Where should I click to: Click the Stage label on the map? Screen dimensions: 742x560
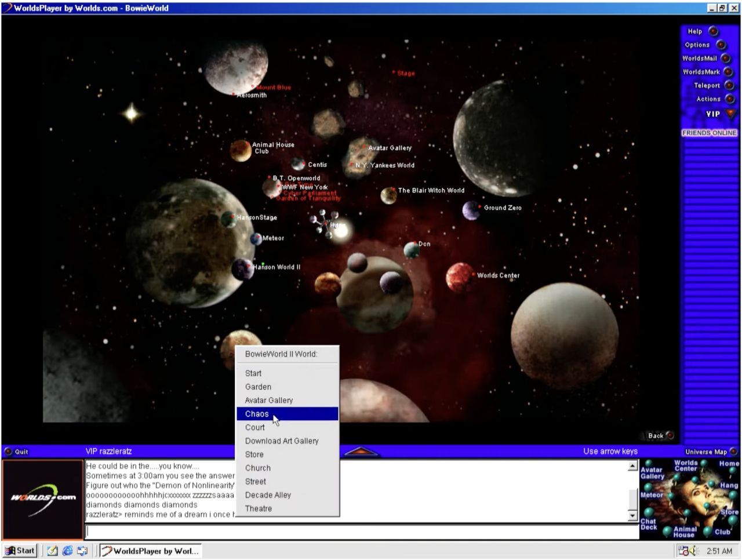click(405, 74)
